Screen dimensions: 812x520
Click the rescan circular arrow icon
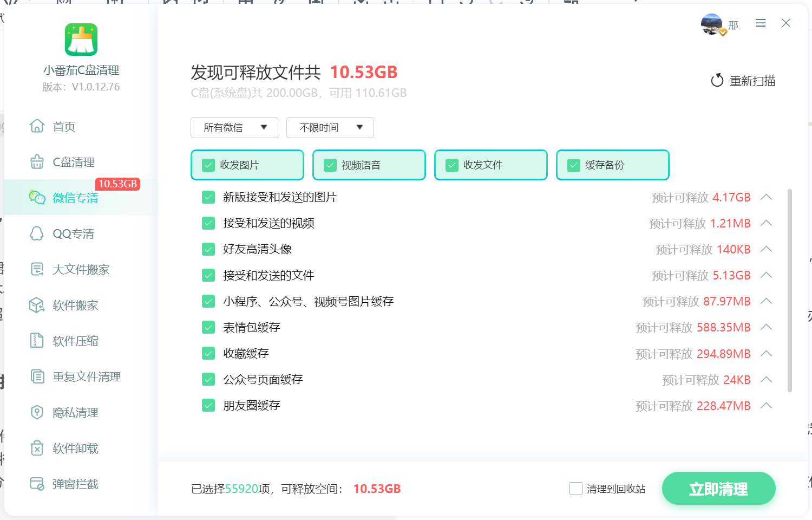717,80
